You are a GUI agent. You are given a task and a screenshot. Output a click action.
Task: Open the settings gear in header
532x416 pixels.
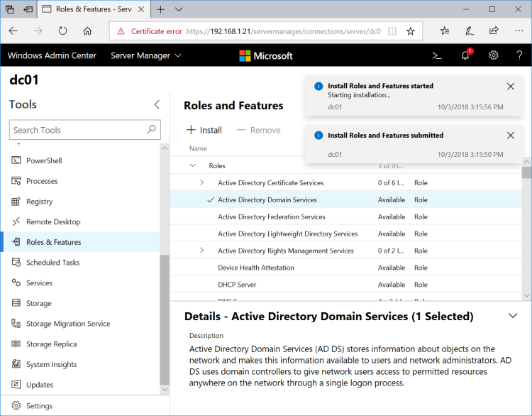[x=494, y=55]
